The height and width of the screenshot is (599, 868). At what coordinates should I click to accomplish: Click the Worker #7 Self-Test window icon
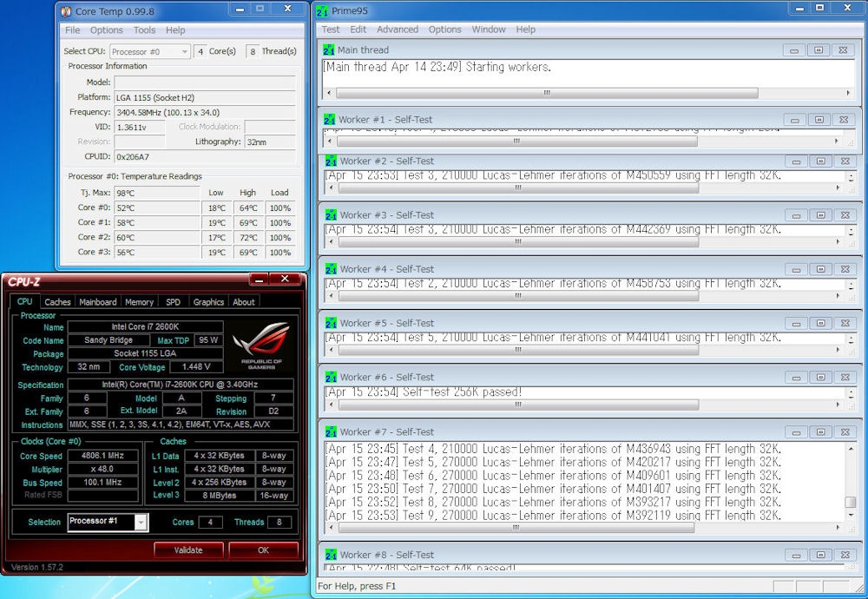click(331, 431)
